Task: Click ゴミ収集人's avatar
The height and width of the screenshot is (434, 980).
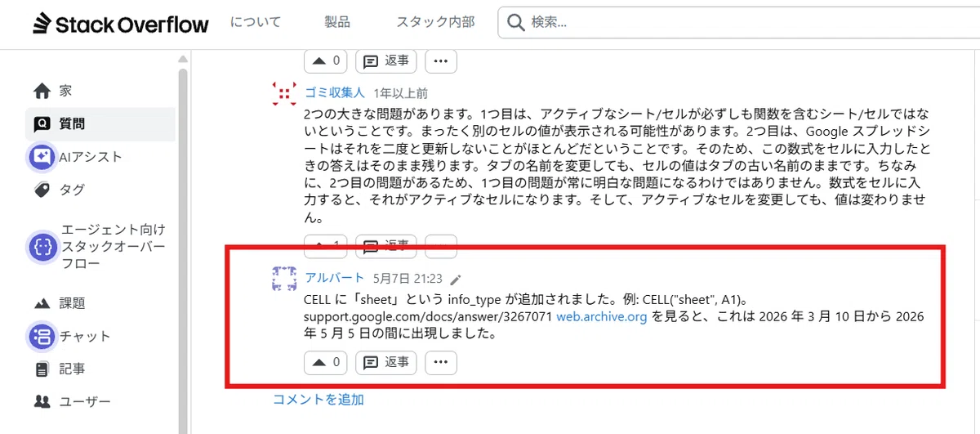Action: pyautogui.click(x=283, y=93)
